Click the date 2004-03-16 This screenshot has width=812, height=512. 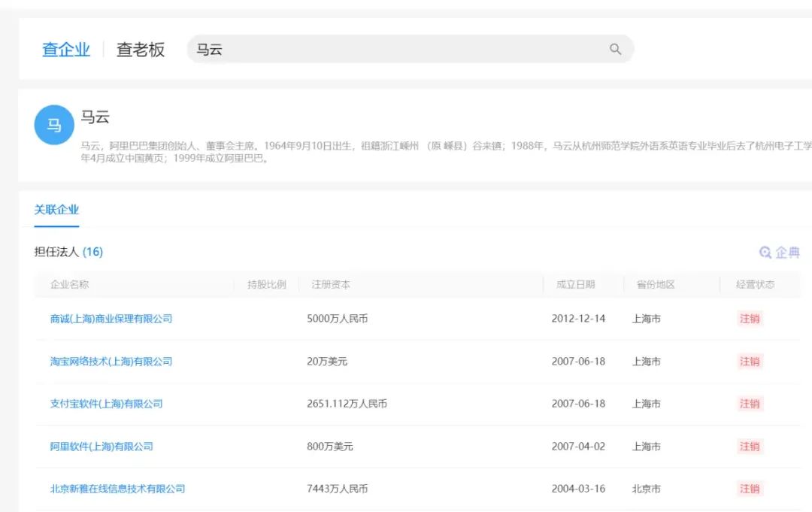[x=578, y=489]
